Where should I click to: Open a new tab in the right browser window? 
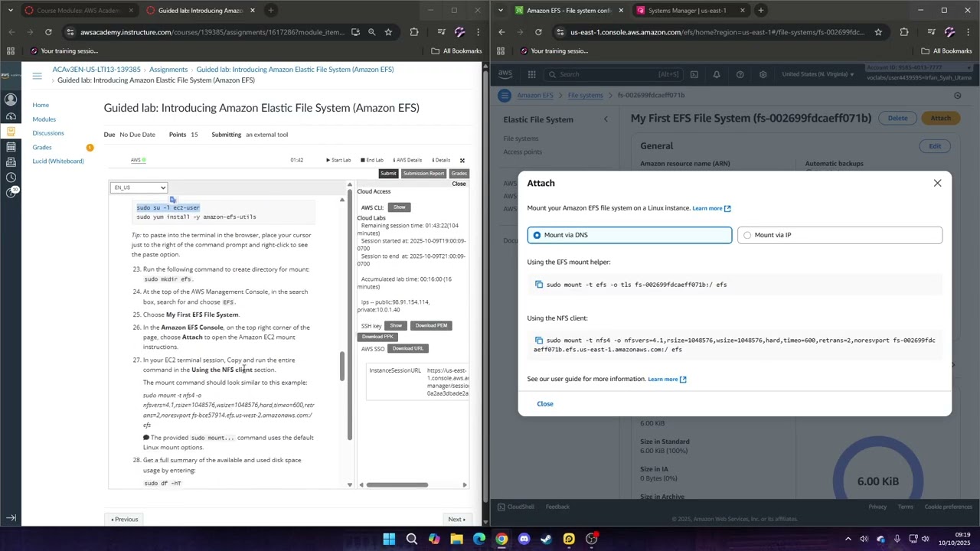coord(761,11)
